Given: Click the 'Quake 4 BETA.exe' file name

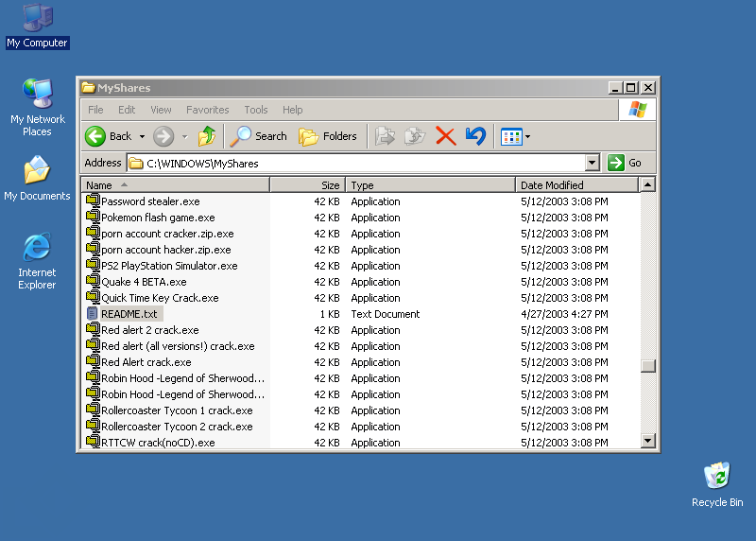Looking at the screenshot, I should pyautogui.click(x=144, y=282).
